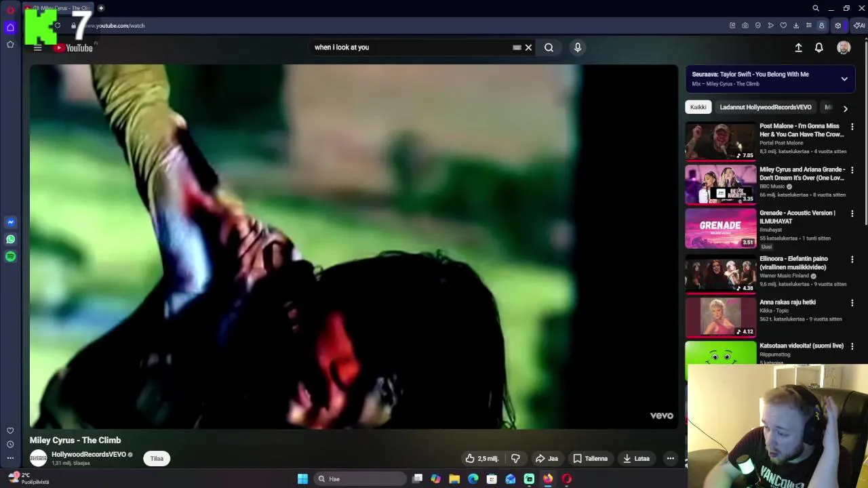Dislike the video with thumbs down

(x=515, y=458)
